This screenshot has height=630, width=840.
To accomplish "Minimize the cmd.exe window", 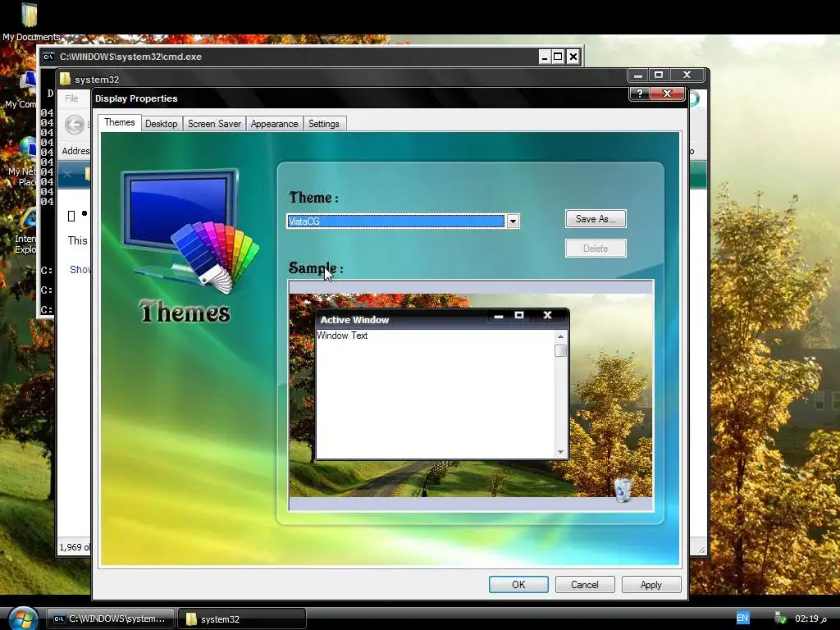I will click(545, 57).
